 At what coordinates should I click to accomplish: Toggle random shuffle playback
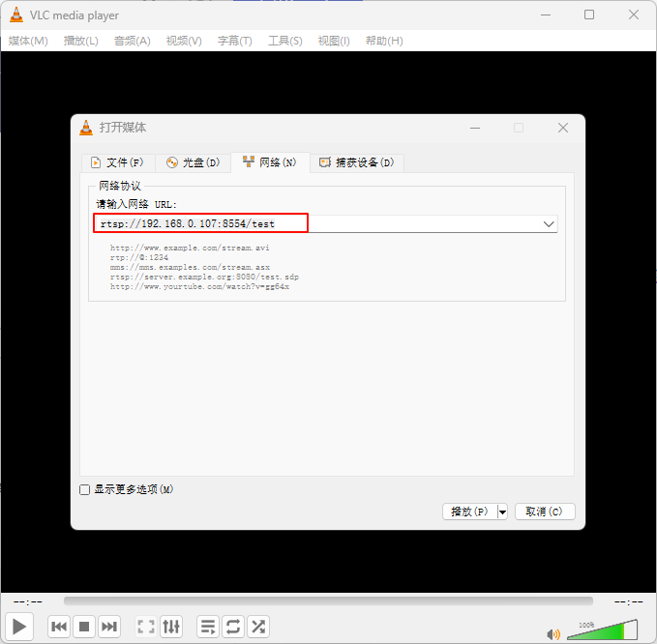click(258, 627)
